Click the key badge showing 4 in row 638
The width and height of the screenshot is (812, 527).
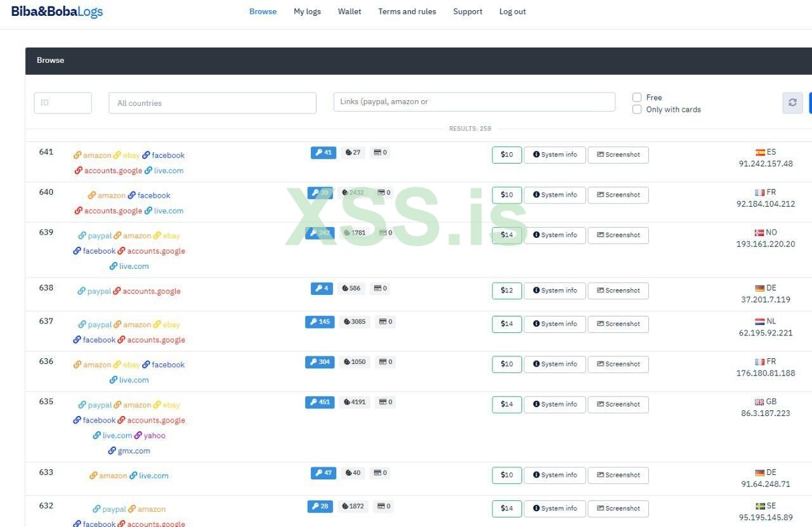tap(322, 289)
